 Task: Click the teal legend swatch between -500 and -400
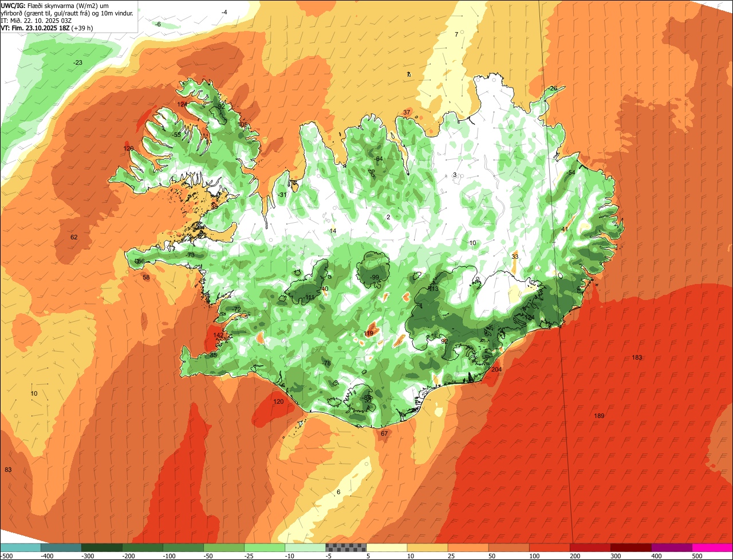point(20,547)
